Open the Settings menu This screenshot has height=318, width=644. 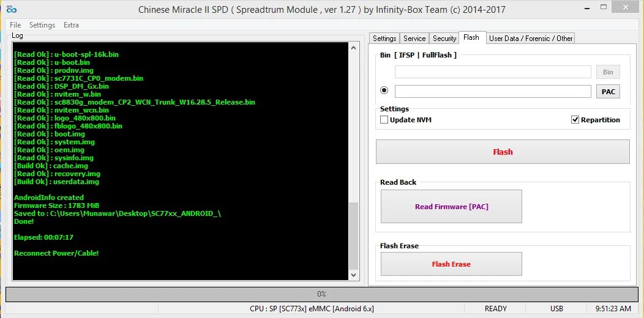(x=42, y=25)
